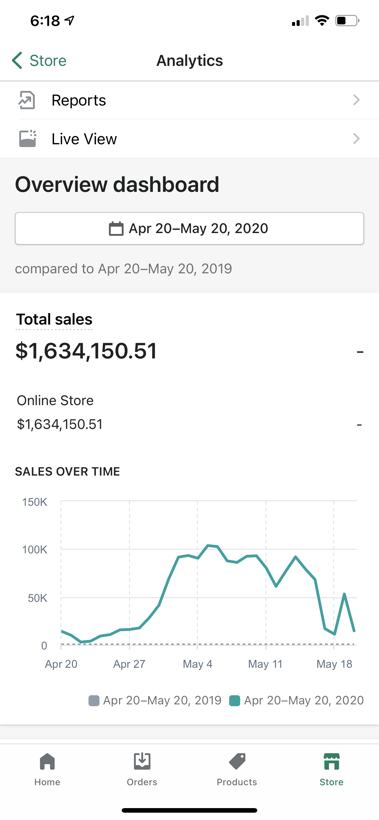Tap the Apr 20 axis label
379x820 pixels.
61,664
